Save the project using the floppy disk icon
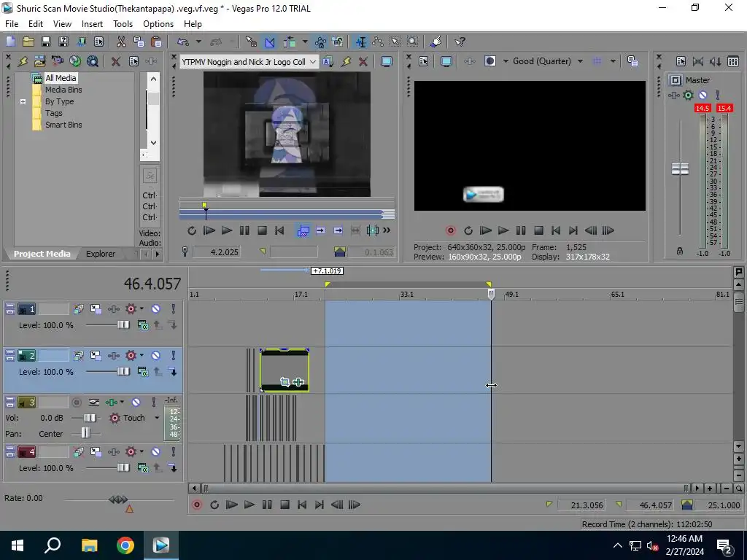 [46, 42]
